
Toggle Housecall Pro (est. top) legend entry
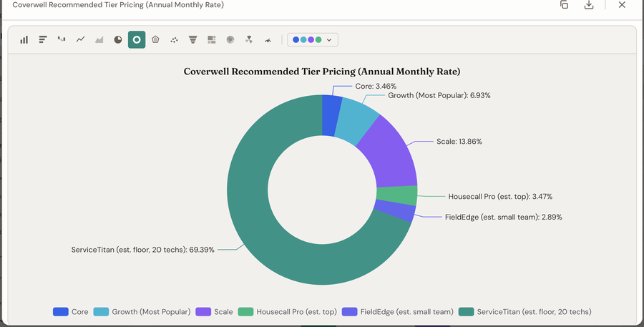(x=288, y=312)
